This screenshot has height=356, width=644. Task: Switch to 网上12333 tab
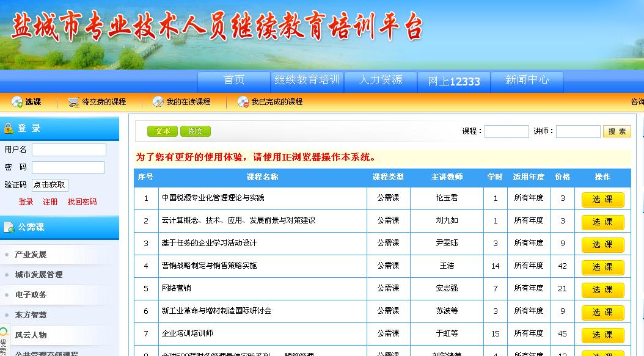pyautogui.click(x=453, y=81)
